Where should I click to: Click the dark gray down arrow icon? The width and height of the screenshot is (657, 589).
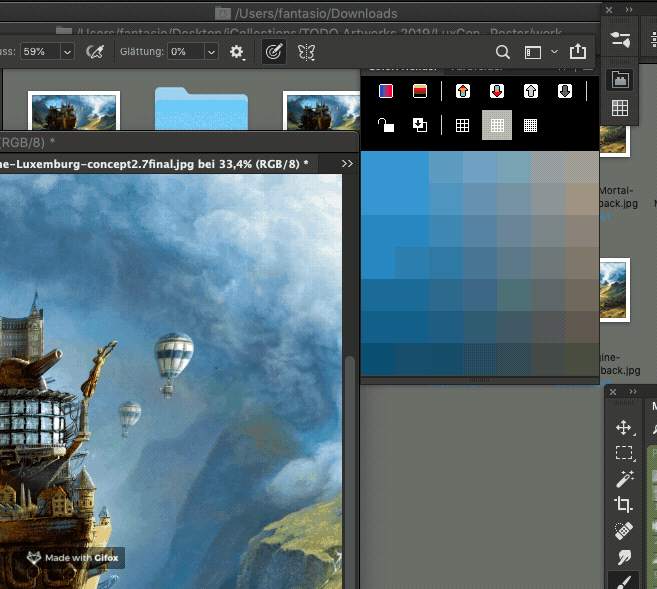tap(565, 91)
